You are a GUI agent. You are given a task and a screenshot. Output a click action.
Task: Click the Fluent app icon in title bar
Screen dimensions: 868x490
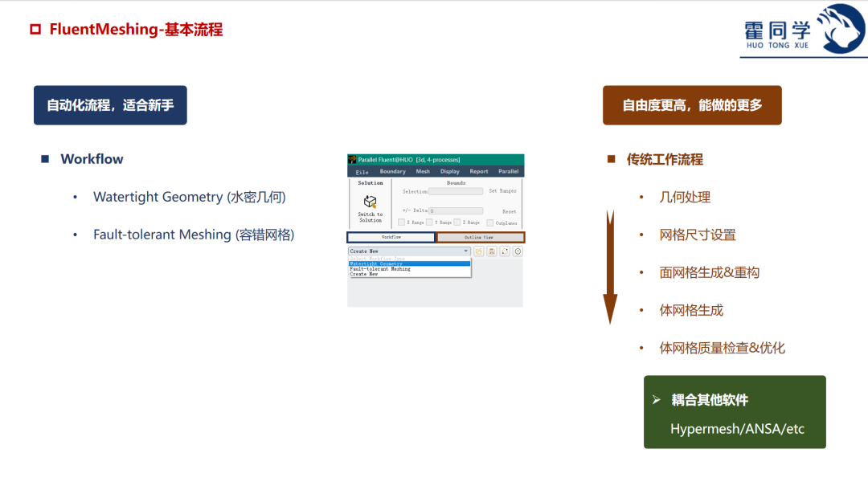(352, 160)
